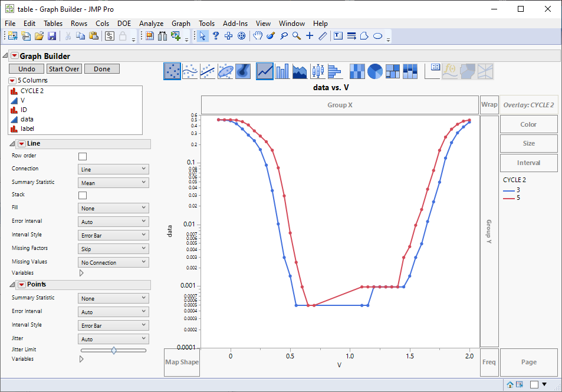Open the Jitter Auto dropdown
The height and width of the screenshot is (392, 562).
point(113,339)
